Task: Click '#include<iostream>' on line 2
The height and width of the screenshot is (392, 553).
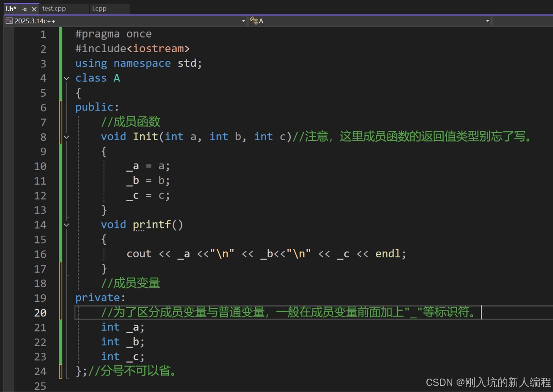Action: click(133, 49)
